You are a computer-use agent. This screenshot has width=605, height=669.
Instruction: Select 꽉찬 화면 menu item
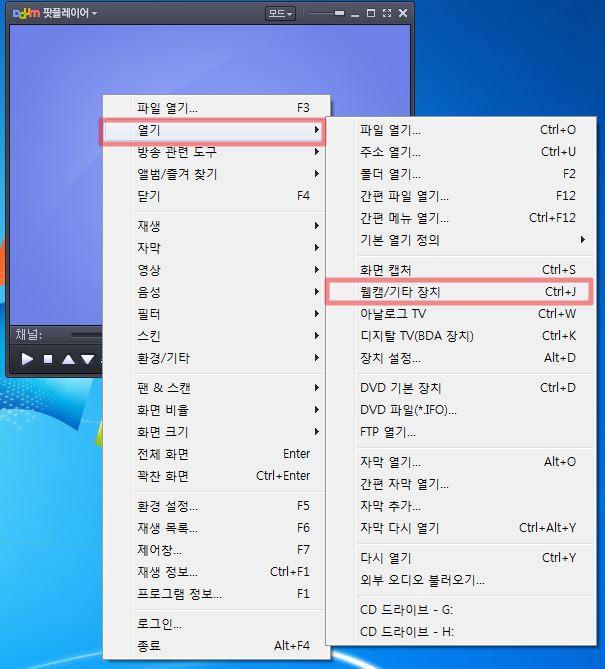point(216,476)
